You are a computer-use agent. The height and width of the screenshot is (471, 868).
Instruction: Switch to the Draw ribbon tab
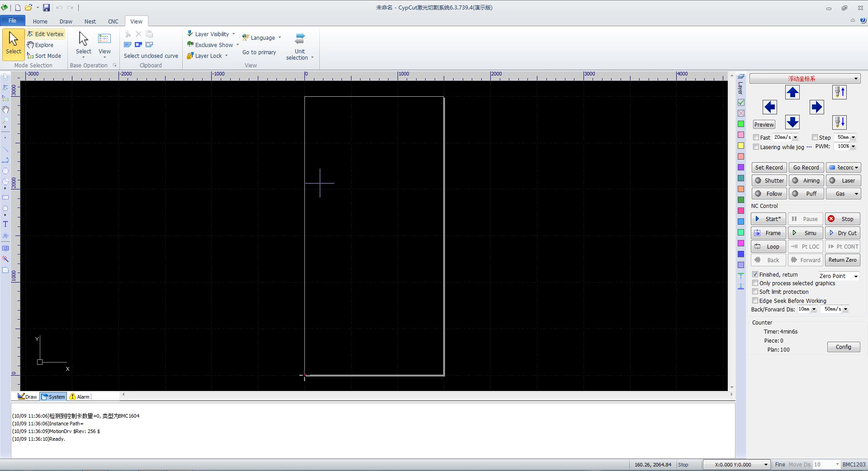coord(66,21)
